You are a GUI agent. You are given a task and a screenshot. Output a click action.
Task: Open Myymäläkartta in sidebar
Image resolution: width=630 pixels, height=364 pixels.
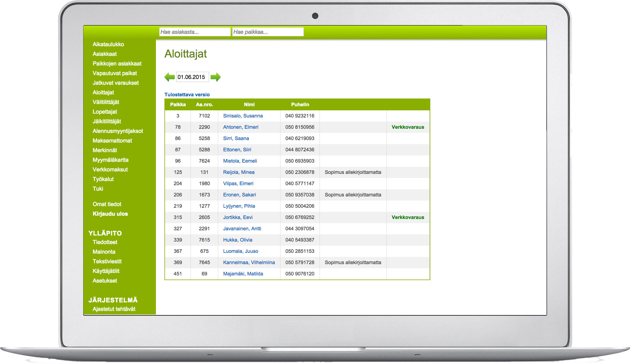pyautogui.click(x=110, y=160)
